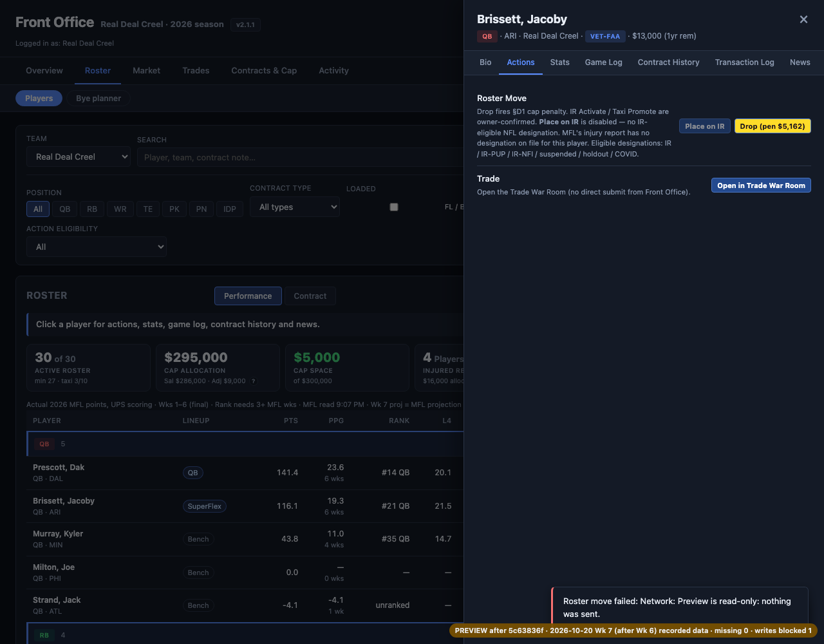Viewport: 824px width, 644px height.
Task: Sort by the PPG column header
Action: click(x=336, y=421)
